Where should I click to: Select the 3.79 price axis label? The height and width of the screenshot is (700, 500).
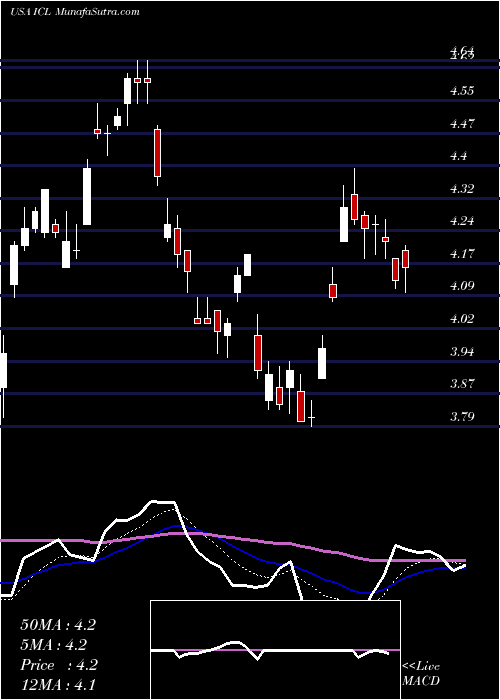click(x=462, y=417)
